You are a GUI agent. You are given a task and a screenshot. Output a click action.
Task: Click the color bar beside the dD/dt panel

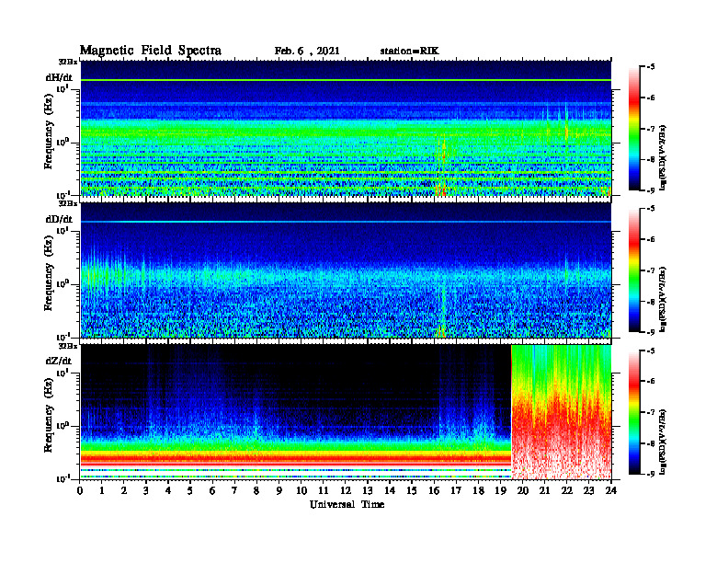pyautogui.click(x=634, y=270)
